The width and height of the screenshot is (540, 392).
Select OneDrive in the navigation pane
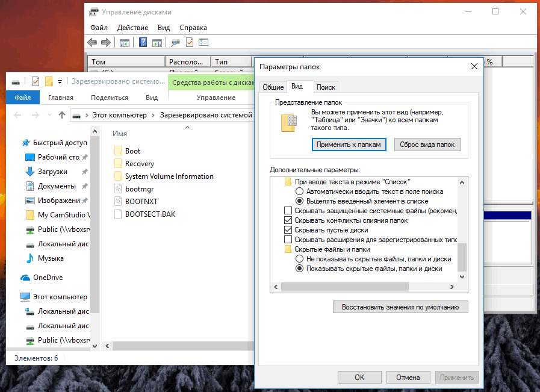point(48,278)
